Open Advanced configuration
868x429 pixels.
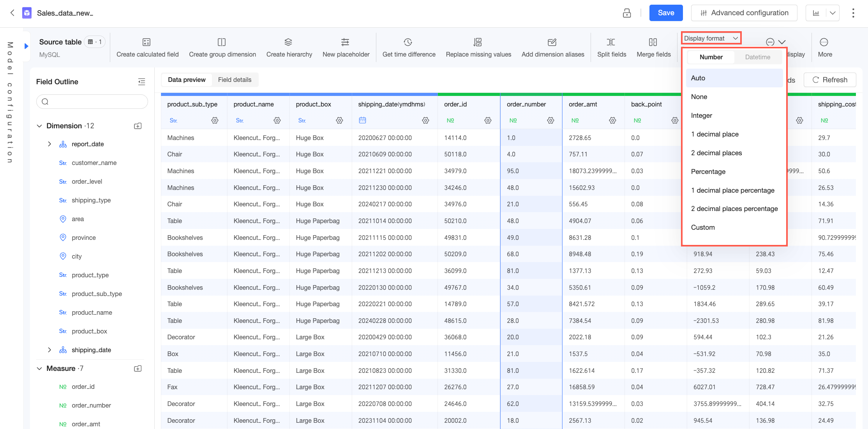[x=744, y=13]
